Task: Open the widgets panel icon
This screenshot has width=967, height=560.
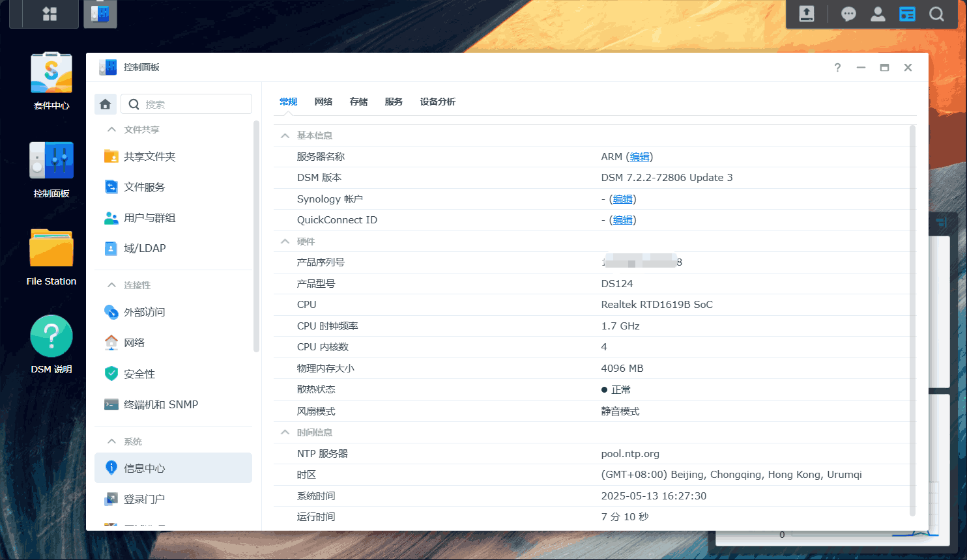Action: (x=907, y=14)
